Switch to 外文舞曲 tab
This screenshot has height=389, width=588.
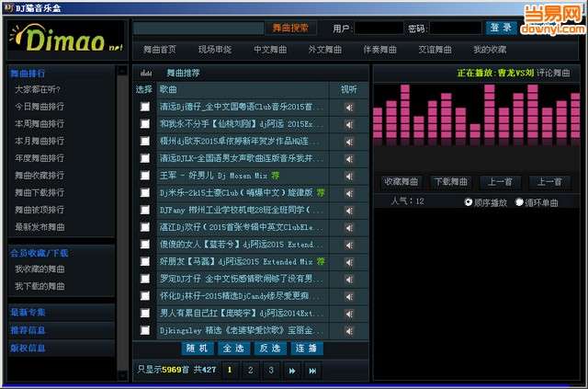point(324,50)
